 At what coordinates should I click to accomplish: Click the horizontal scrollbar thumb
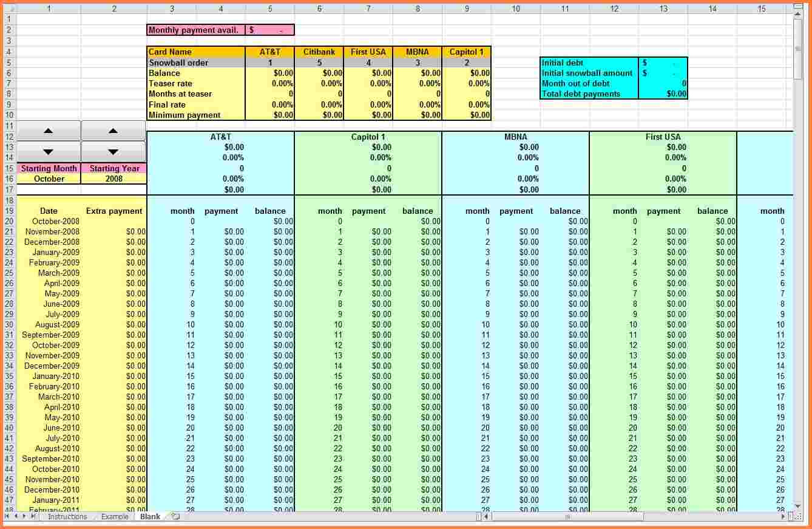[x=567, y=517]
